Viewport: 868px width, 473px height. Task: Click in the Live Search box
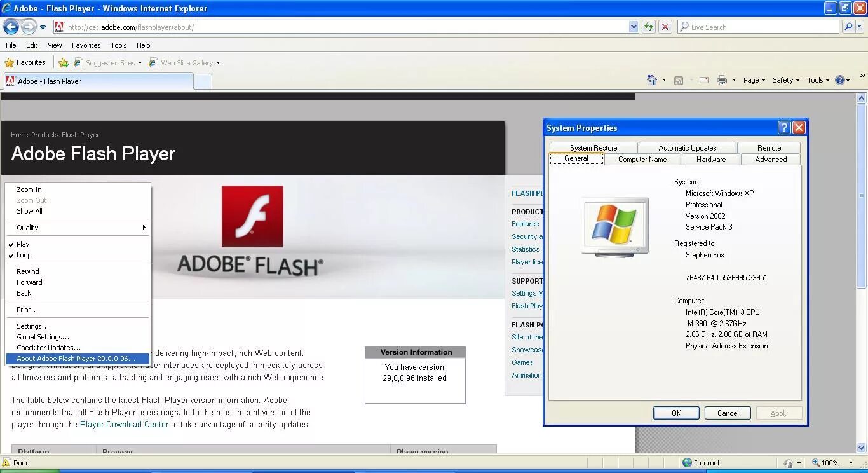point(758,27)
